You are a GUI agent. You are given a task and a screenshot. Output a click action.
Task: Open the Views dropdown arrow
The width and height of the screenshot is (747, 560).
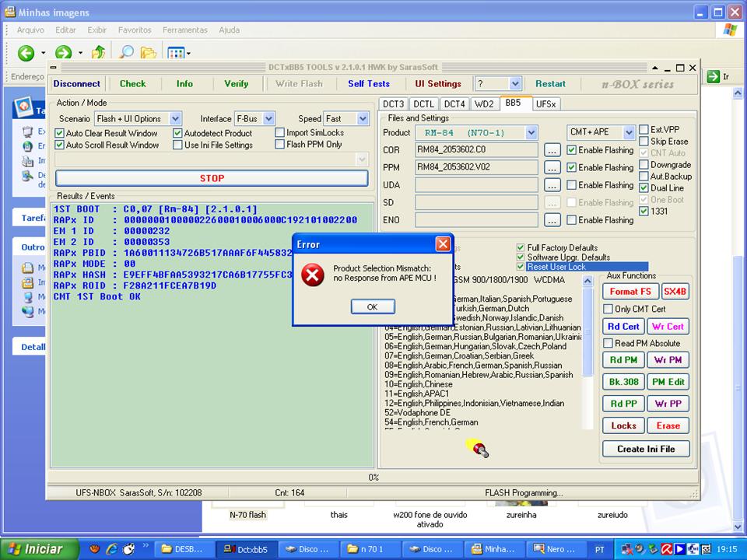(x=188, y=53)
